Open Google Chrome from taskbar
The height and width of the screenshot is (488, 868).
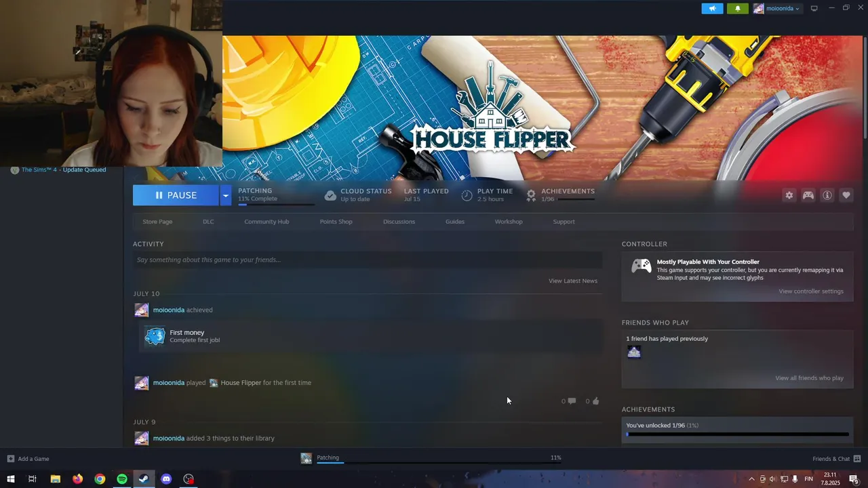(100, 479)
